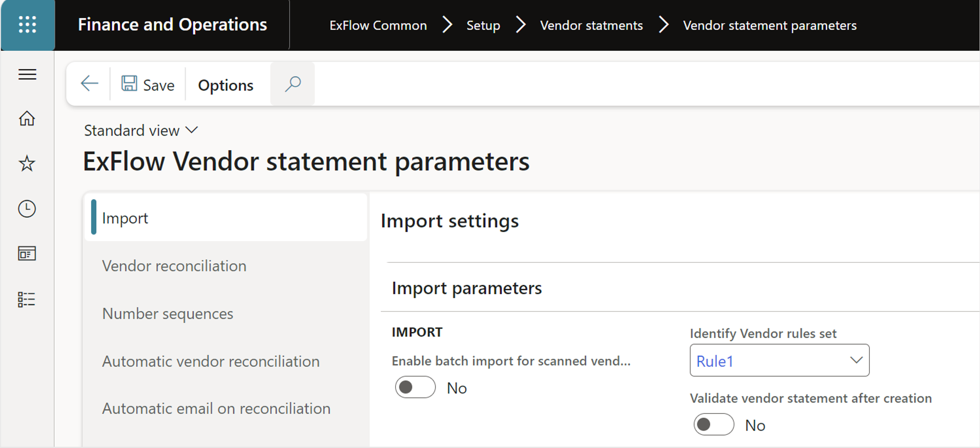Expand the Standard view dropdown
Image resolution: width=980 pixels, height=448 pixels.
[141, 130]
